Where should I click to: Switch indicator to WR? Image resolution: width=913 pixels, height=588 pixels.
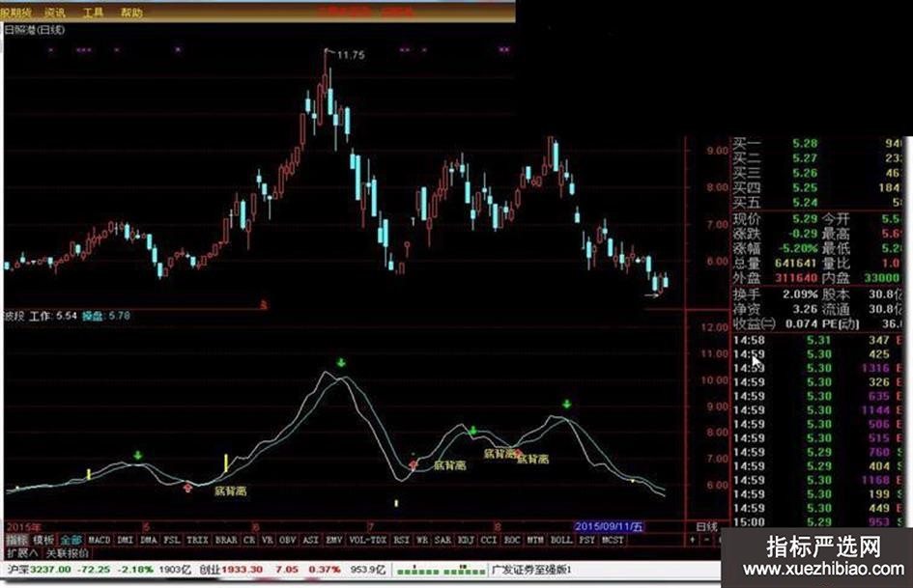pyautogui.click(x=422, y=541)
